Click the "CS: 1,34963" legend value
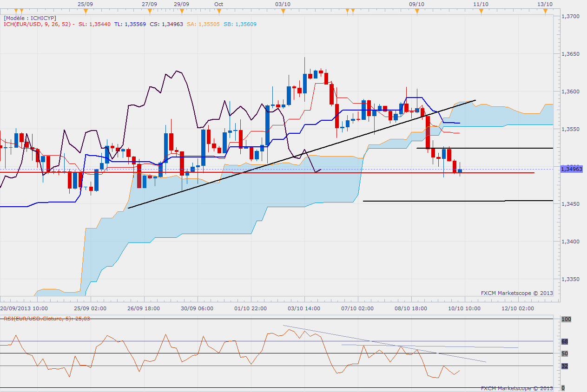Image resolution: width=587 pixels, height=392 pixels. pos(166,24)
